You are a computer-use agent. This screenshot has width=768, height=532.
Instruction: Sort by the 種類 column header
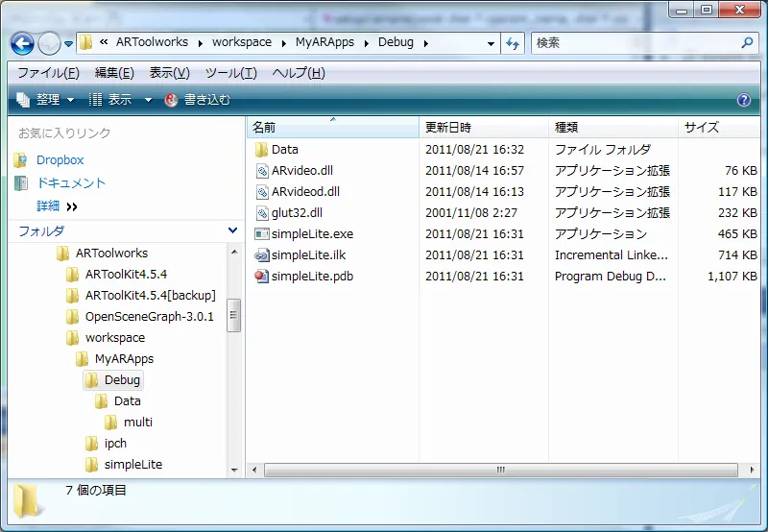[x=613, y=128]
